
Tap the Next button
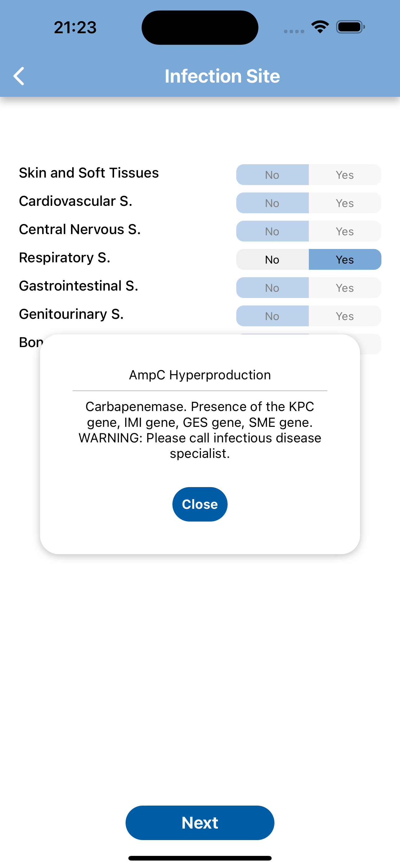[x=200, y=822]
